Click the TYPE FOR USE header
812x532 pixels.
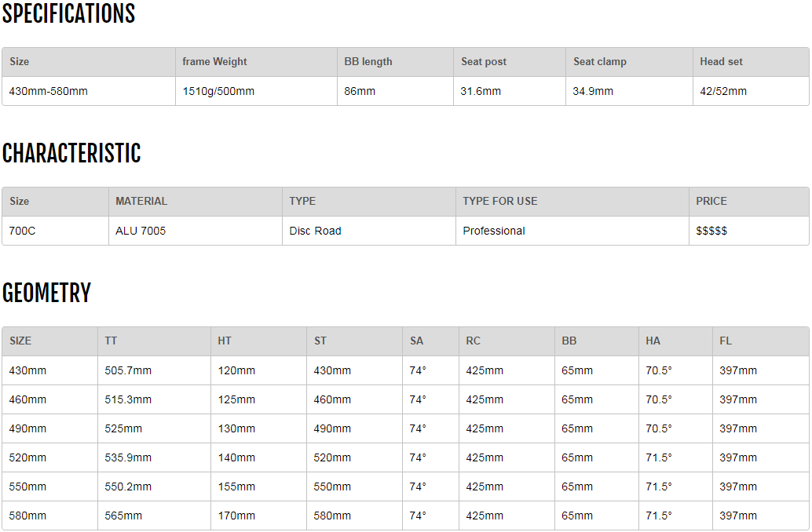500,202
